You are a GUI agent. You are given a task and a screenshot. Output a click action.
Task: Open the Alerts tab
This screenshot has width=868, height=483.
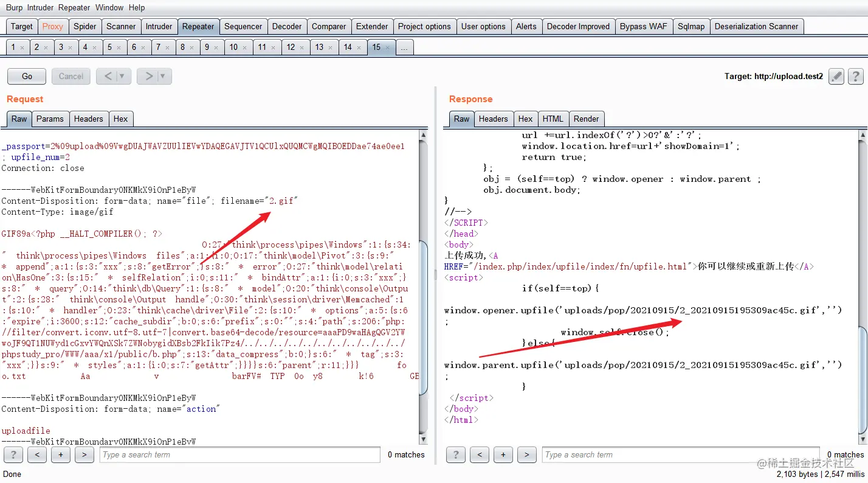(526, 26)
